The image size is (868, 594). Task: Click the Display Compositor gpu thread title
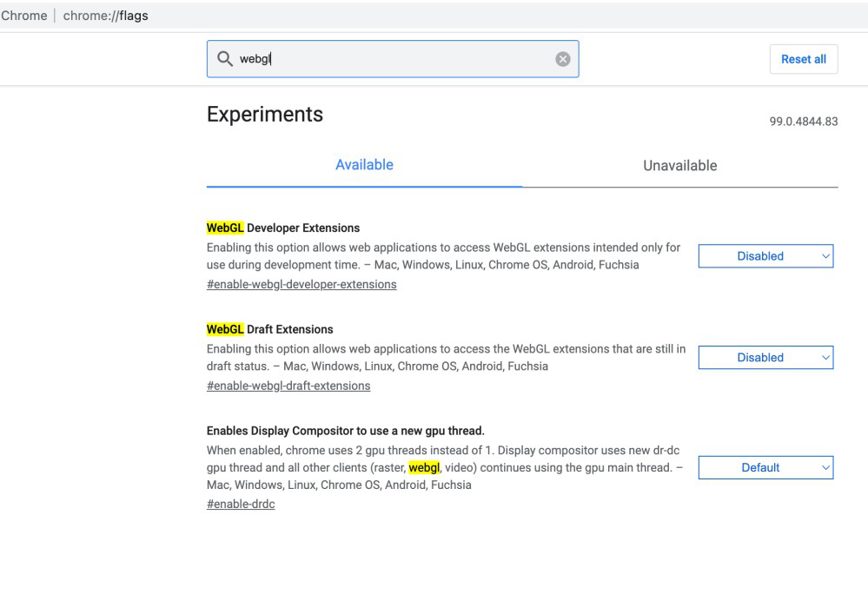tap(345, 432)
